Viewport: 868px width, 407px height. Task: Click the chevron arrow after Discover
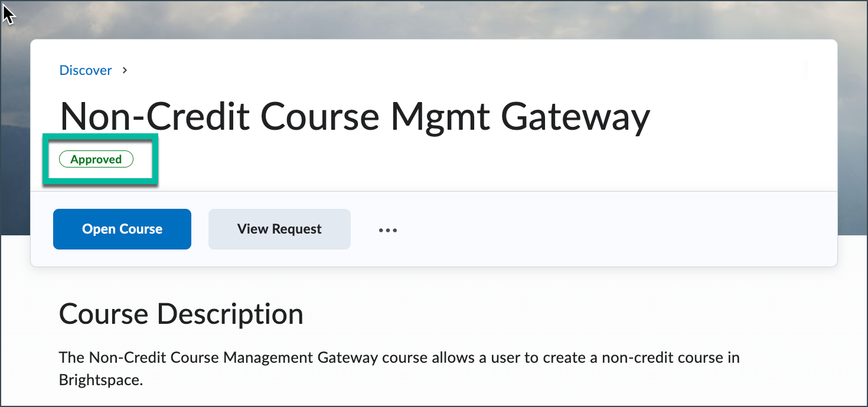pos(125,70)
